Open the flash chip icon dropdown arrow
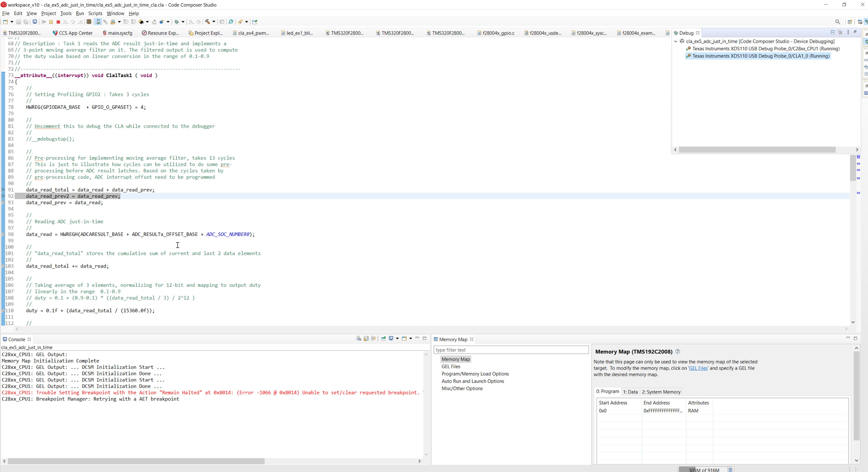Viewport: 868px width, 472px height. point(147,22)
